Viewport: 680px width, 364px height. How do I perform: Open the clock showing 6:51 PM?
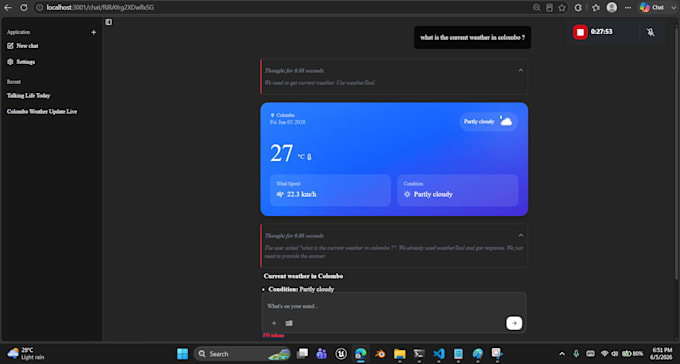(x=661, y=354)
